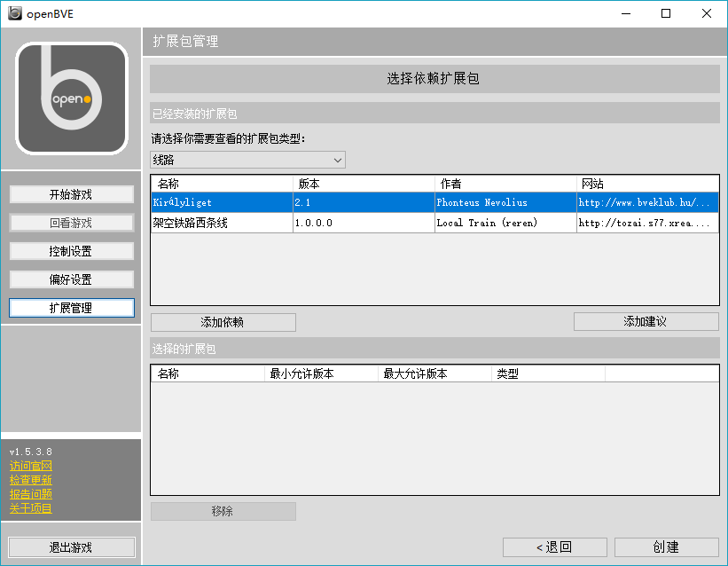Click the openBVE title bar app icon
This screenshot has height=566, width=728.
click(x=15, y=13)
